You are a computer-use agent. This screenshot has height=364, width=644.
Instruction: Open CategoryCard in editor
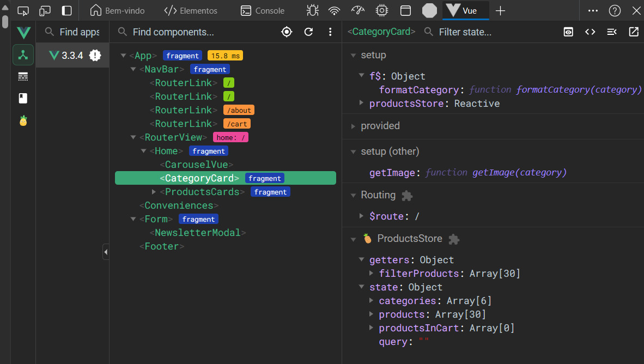point(634,32)
